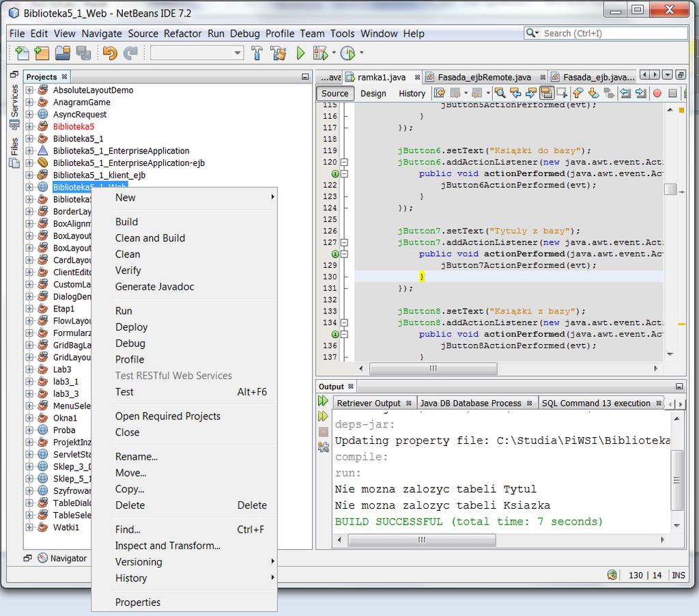Click the Undo toolbar icon
The image size is (699, 616).
(110, 53)
